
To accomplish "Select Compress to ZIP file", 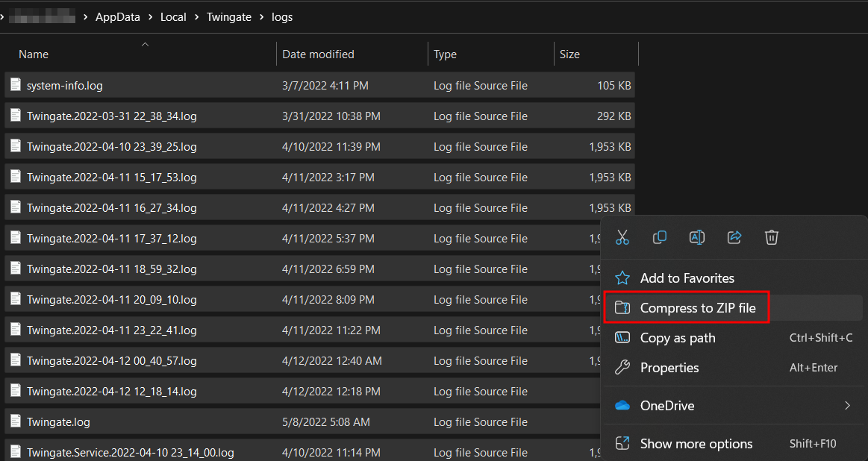I will point(734,307).
